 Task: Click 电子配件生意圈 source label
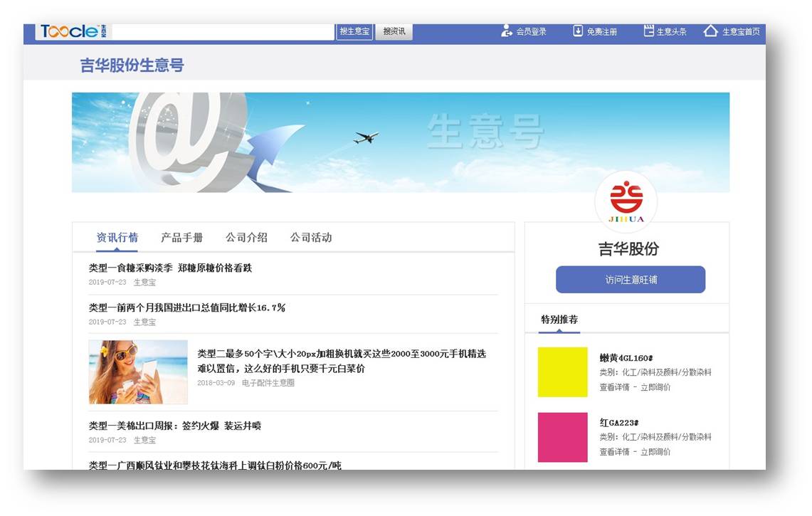click(268, 383)
